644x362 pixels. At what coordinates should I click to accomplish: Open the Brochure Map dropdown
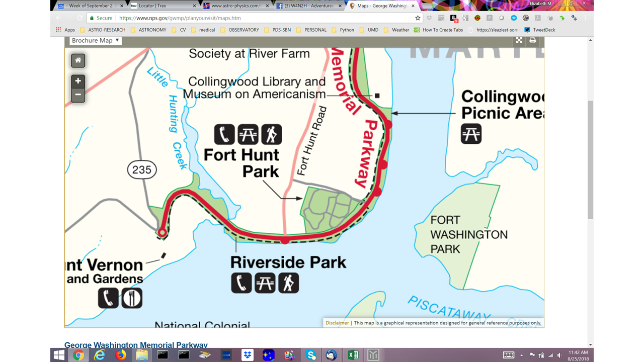(x=96, y=41)
